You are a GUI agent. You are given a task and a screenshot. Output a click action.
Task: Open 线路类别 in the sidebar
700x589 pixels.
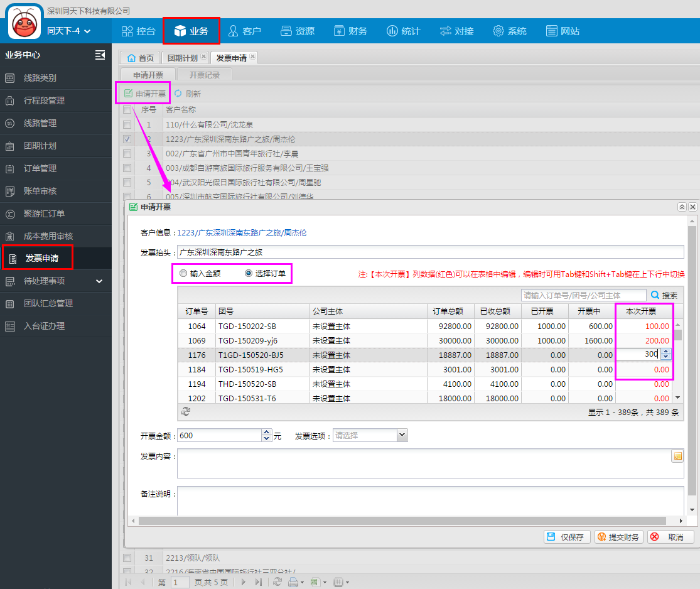coord(56,78)
